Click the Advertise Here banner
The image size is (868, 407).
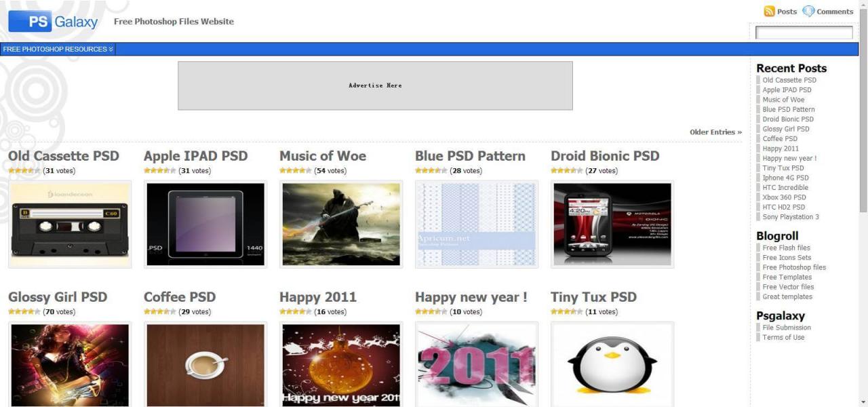pyautogui.click(x=375, y=85)
